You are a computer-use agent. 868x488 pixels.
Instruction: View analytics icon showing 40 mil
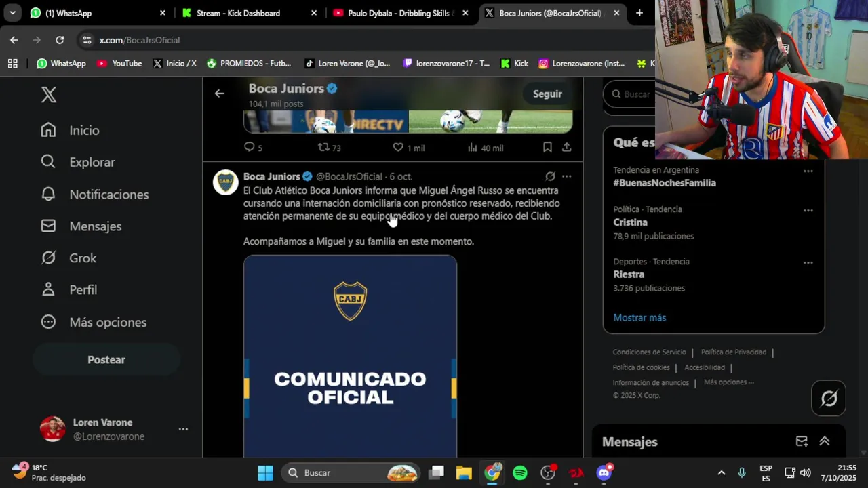click(473, 147)
